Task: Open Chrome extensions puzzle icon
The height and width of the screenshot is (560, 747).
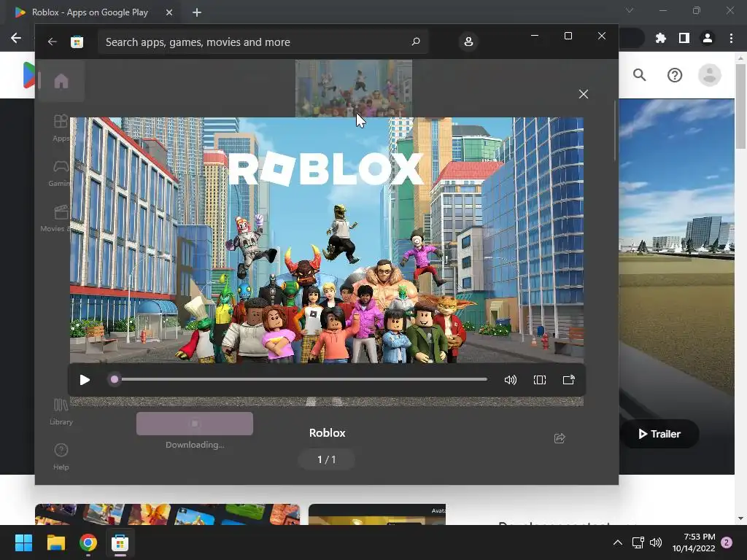Action: coord(661,38)
